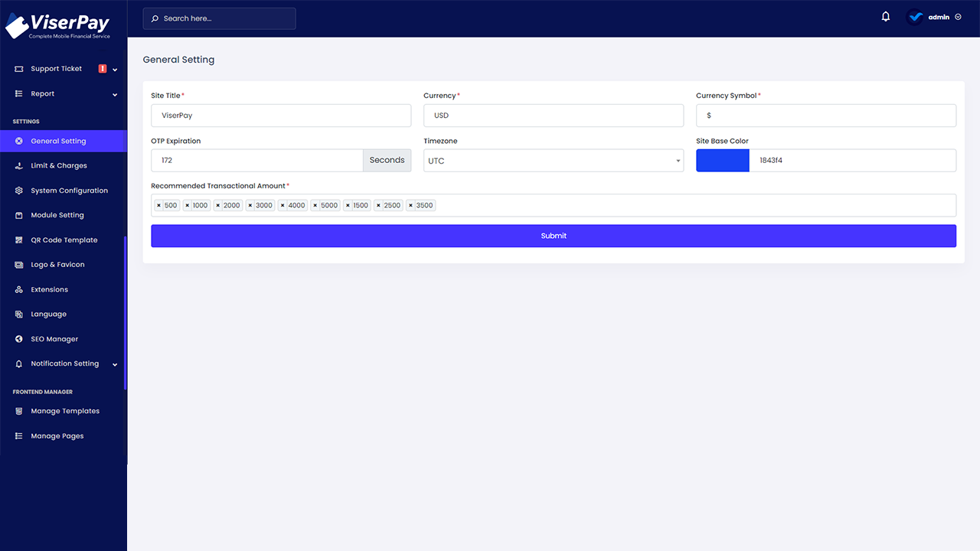Open the General Setting sidebar icon
This screenshot has width=980, height=551.
pyautogui.click(x=18, y=141)
